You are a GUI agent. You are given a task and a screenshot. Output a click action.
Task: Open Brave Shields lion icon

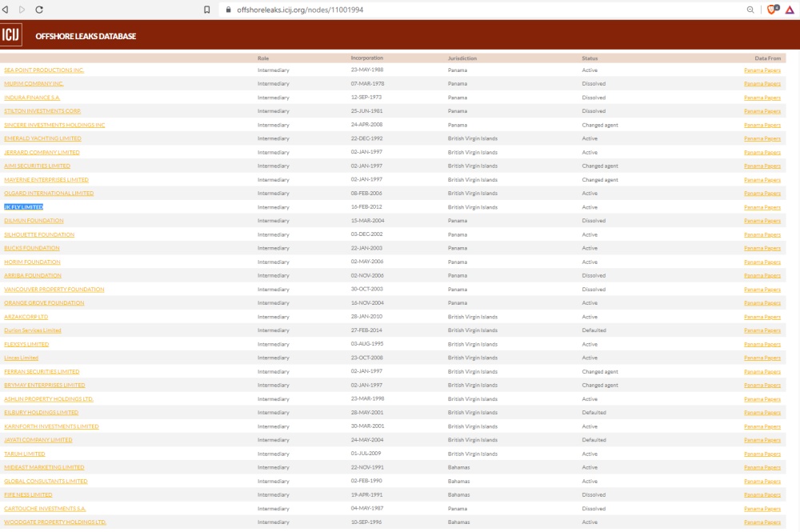773,10
